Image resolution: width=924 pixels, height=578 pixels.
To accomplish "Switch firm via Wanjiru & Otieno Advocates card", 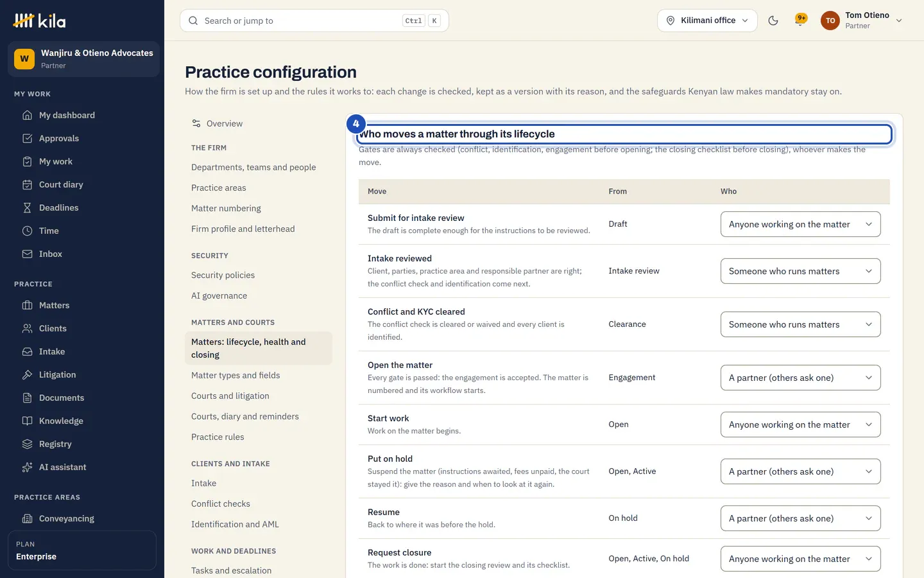I will coord(83,59).
